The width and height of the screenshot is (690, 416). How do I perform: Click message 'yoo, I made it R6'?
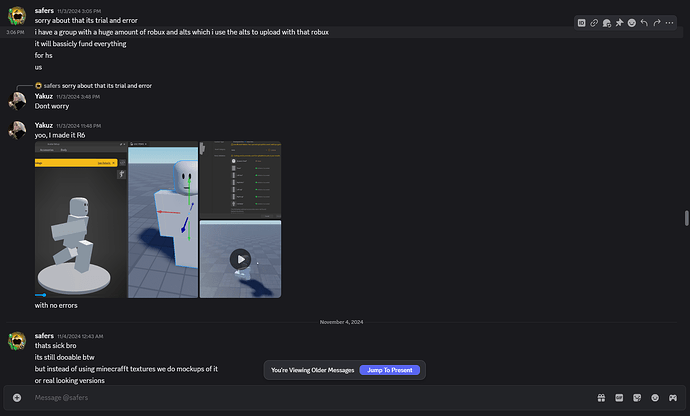60,135
